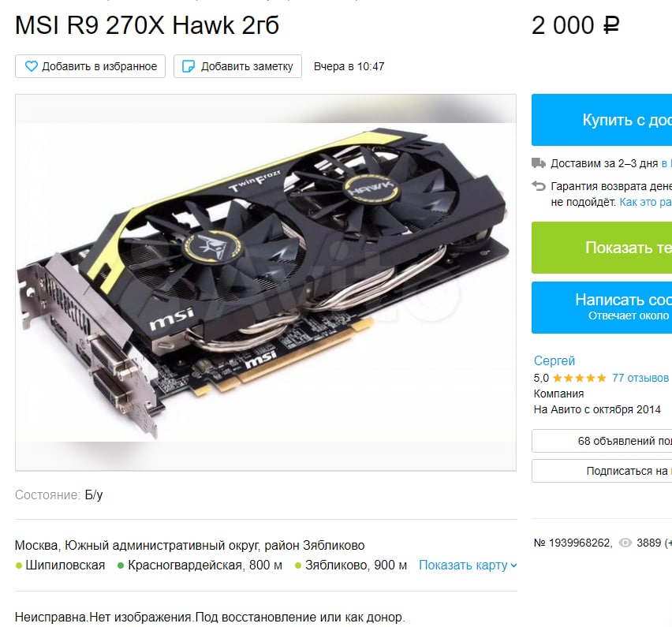
Task: Click the blue Купить с доставкой button
Action: click(602, 120)
